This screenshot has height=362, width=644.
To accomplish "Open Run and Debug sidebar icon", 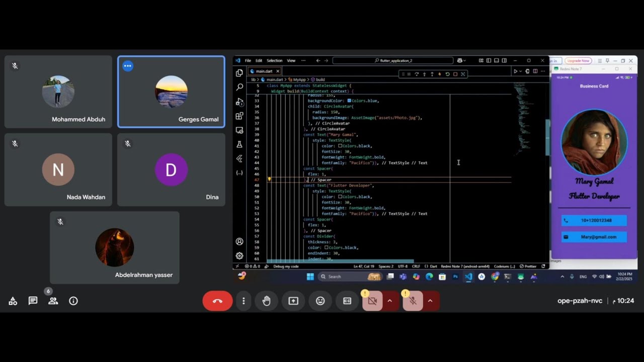I will coord(239,102).
